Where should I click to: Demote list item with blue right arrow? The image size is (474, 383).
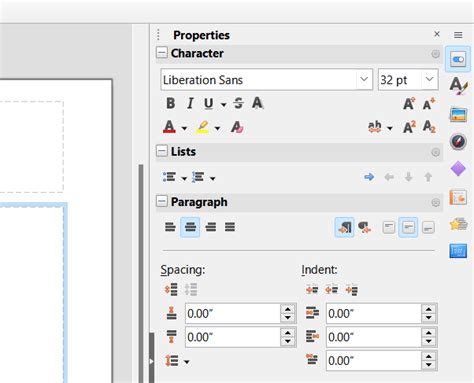pos(369,177)
